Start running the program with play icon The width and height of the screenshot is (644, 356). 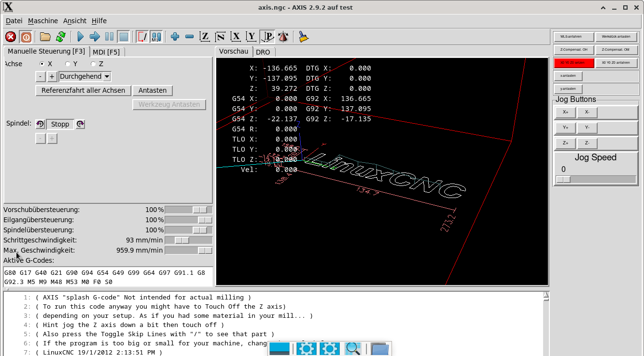pyautogui.click(x=81, y=37)
